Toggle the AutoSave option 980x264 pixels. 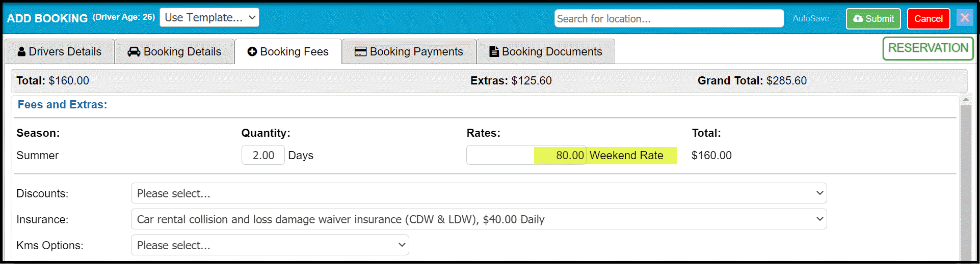pos(811,19)
